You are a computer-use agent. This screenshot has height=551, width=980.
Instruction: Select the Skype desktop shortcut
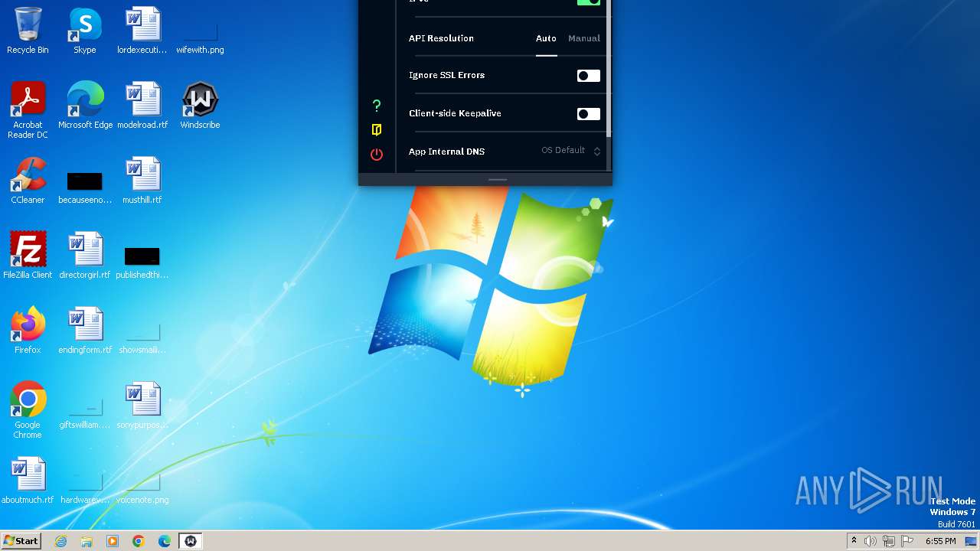point(85,31)
